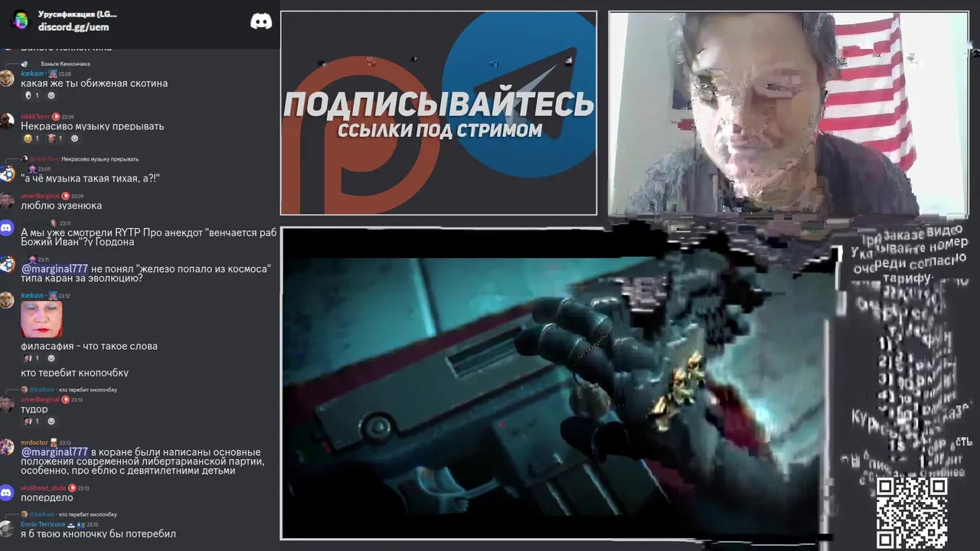Open avatar beside "а чё музыка такая тихая"
This screenshot has height=551, width=980.
click(x=7, y=174)
